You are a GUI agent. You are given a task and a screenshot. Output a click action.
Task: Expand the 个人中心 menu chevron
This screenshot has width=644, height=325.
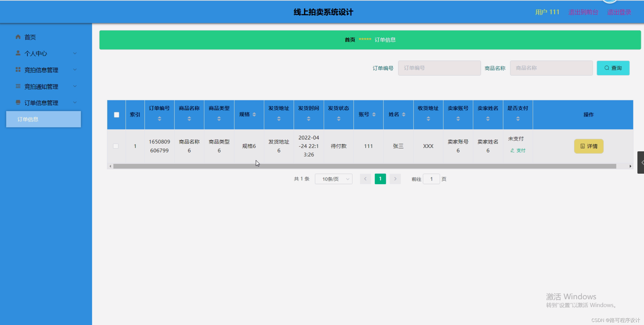pos(75,53)
